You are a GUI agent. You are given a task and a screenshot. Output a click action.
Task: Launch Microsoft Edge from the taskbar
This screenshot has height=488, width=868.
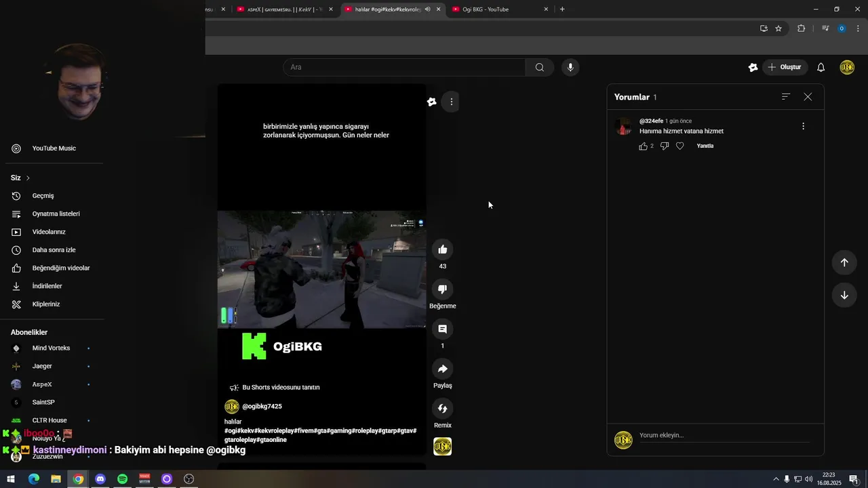tap(34, 479)
